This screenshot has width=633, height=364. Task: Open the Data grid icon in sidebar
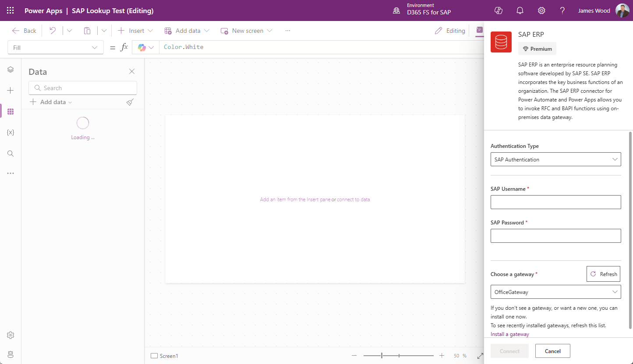(x=11, y=112)
